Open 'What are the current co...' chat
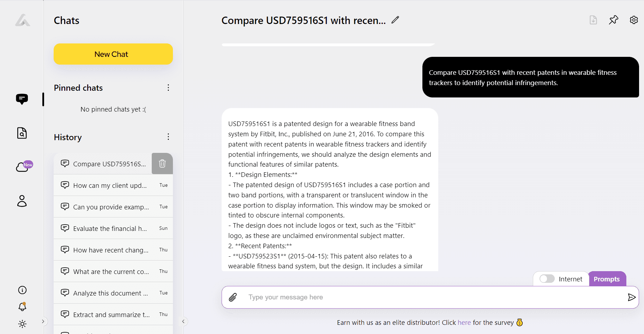Image resolution: width=644 pixels, height=334 pixels. coord(113,271)
